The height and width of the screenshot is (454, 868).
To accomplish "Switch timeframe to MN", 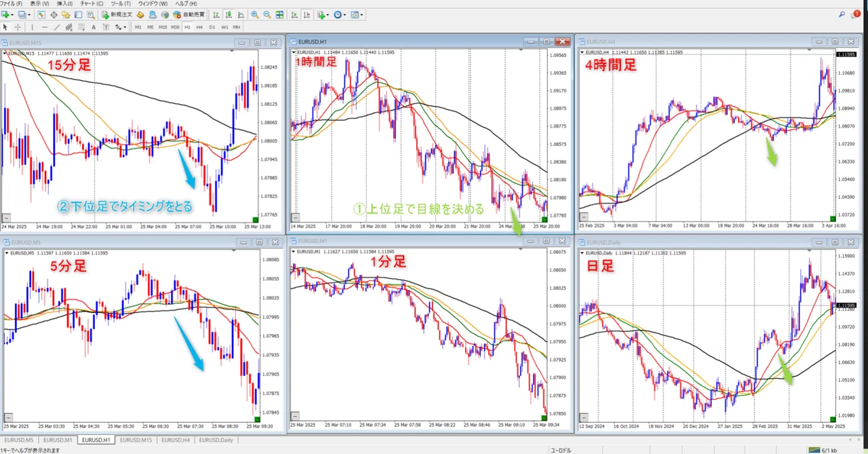I will pos(237,27).
